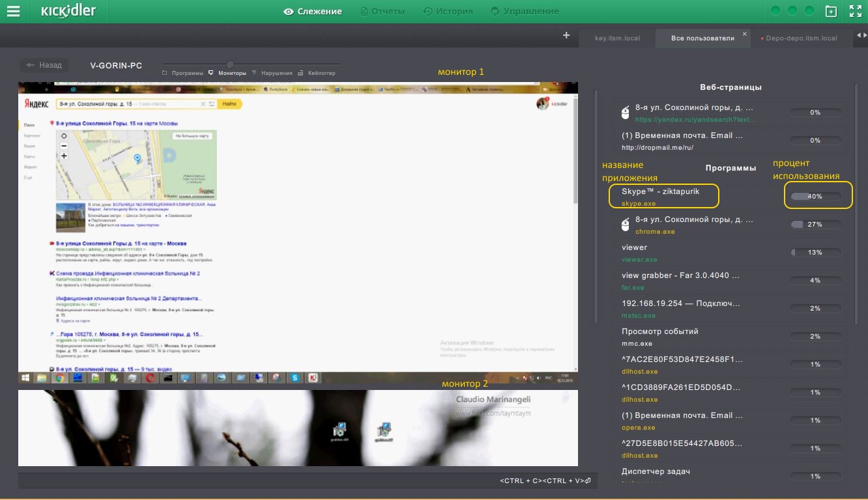Switch to 'Все пользователи' tab

702,38
